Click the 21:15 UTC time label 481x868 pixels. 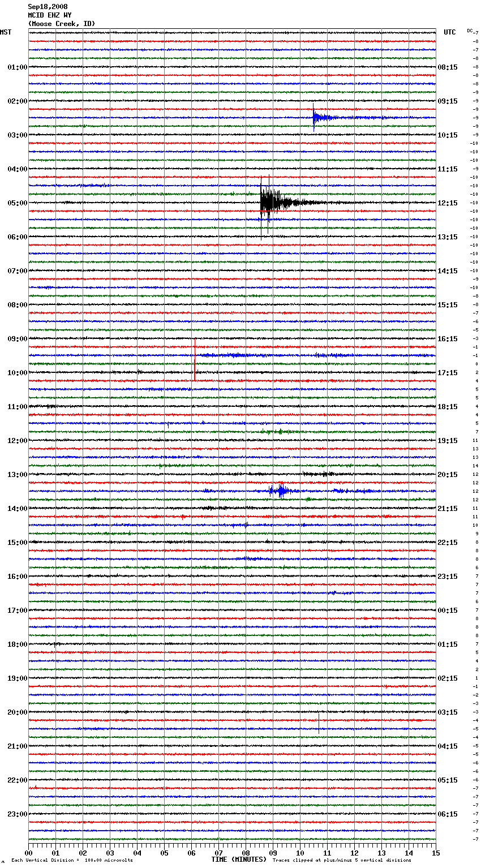[448, 509]
